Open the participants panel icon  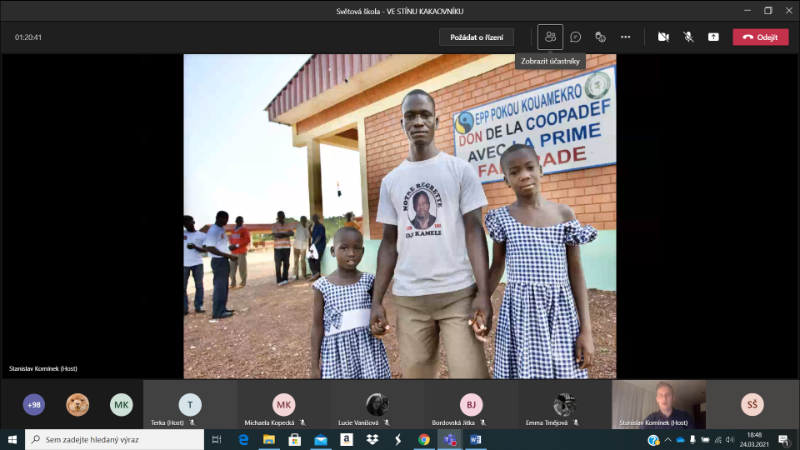pos(550,37)
